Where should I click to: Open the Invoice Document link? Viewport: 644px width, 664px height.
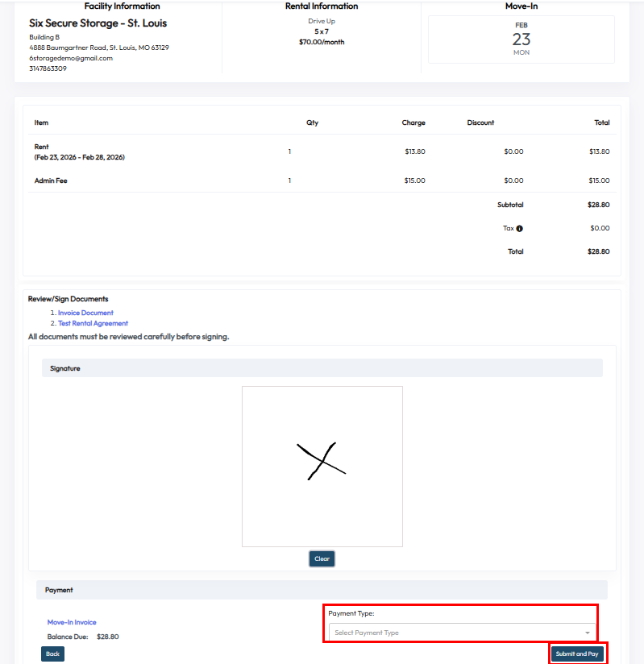[85, 313]
